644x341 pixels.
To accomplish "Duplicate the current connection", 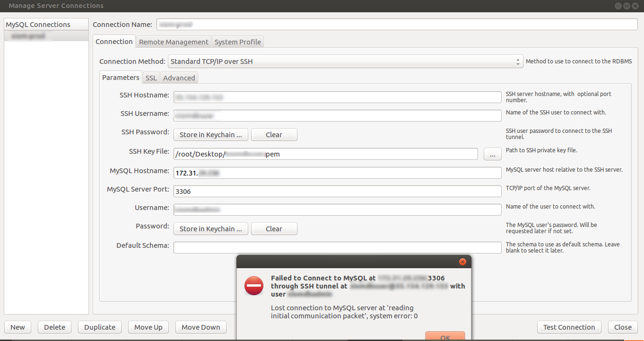I will tap(99, 327).
